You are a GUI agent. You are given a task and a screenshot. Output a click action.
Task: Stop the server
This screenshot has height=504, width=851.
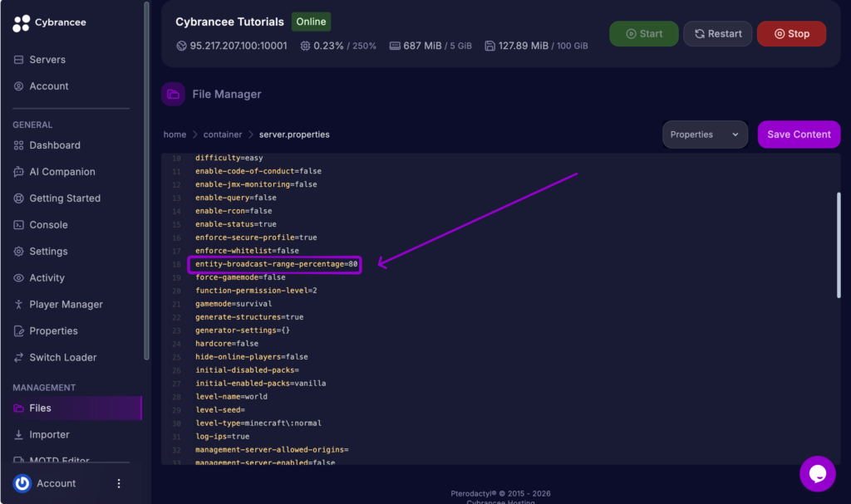[x=791, y=34]
